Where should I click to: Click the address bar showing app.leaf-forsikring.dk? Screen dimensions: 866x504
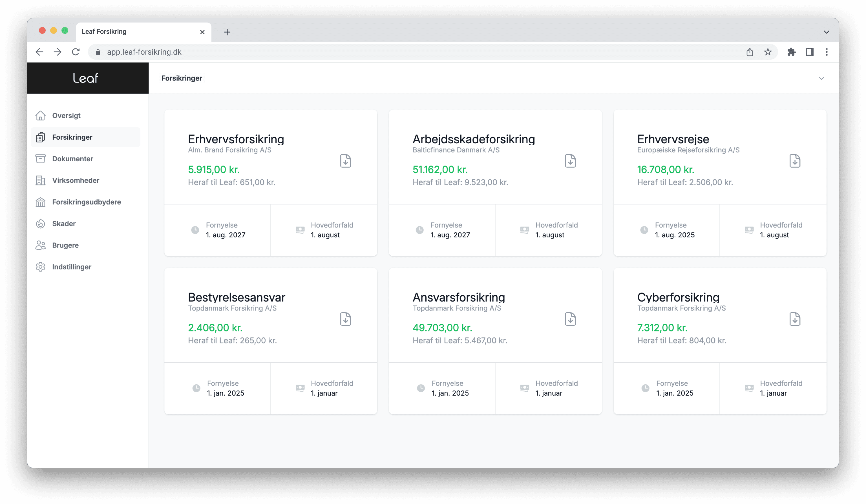pyautogui.click(x=144, y=52)
